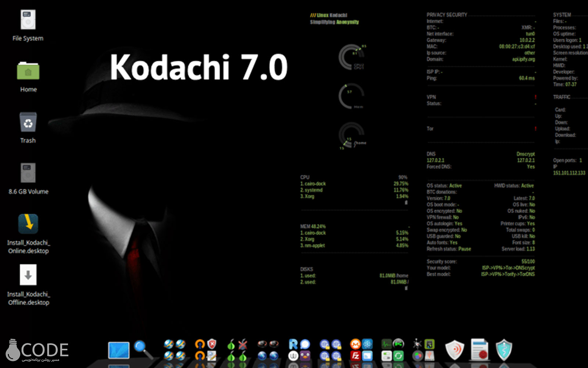Image resolution: width=588 pixels, height=368 pixels.
Task: Click the ping value '60.4 ms'
Action: [x=527, y=78]
